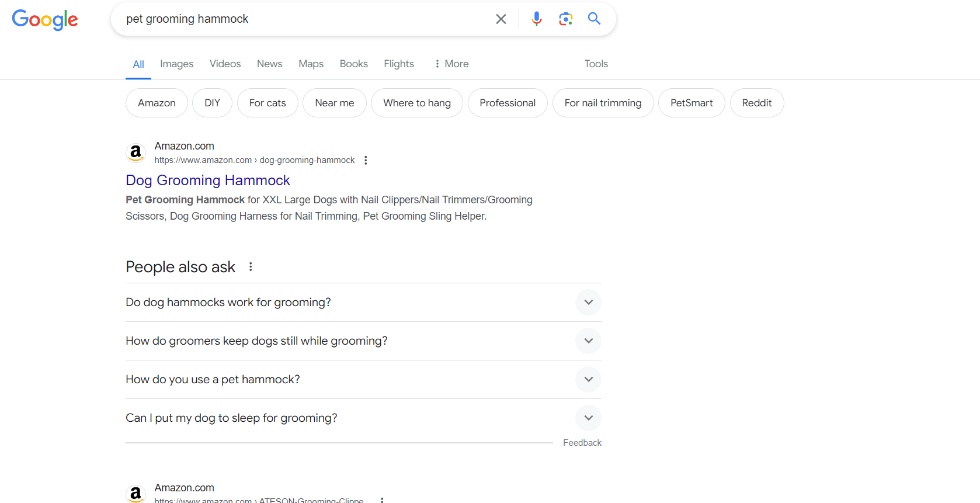Switch to the Books tab
The height and width of the screenshot is (503, 980).
[354, 64]
